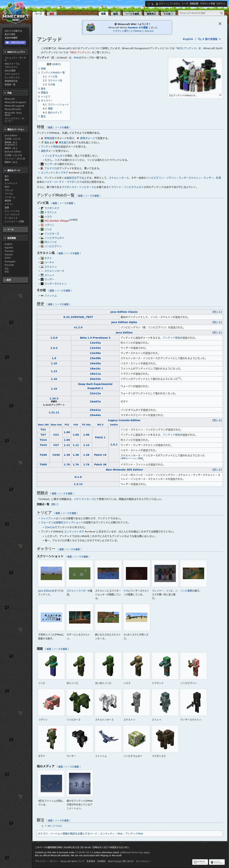The image size is (229, 868).
Task: Open the ログイン link in top bar
Action: click(x=221, y=4)
